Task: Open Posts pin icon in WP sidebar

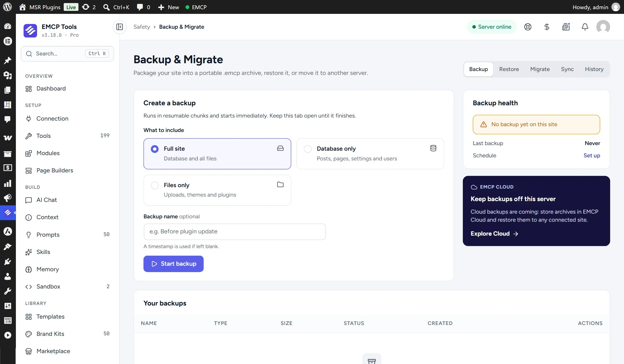Action: (x=8, y=60)
